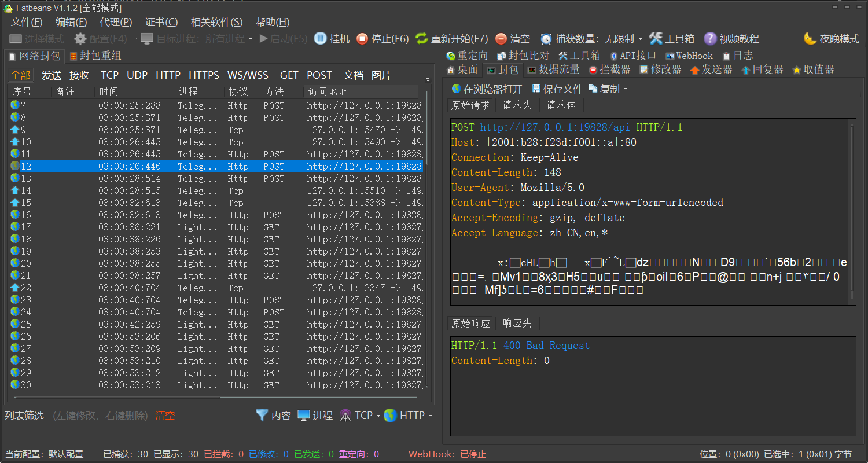
Task: Open the 文件(F) menu
Action: (27, 22)
